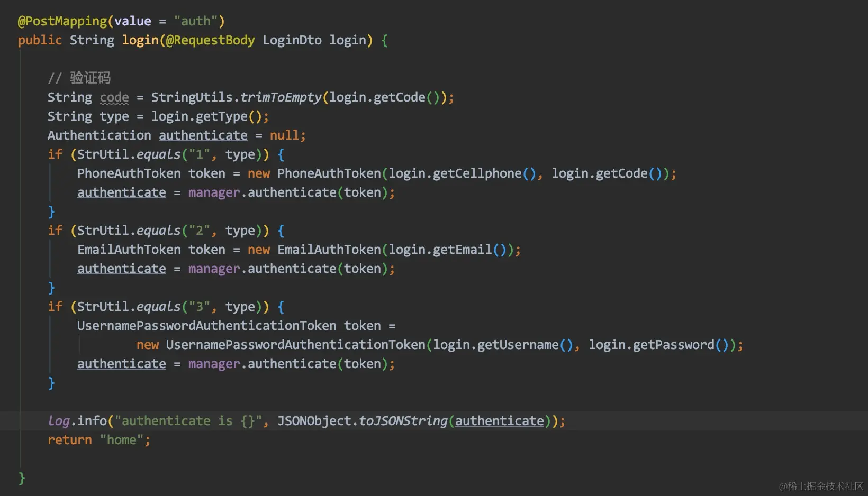
Task: Click the PhoneAuthToken constructor after new
Action: pyautogui.click(x=329, y=173)
